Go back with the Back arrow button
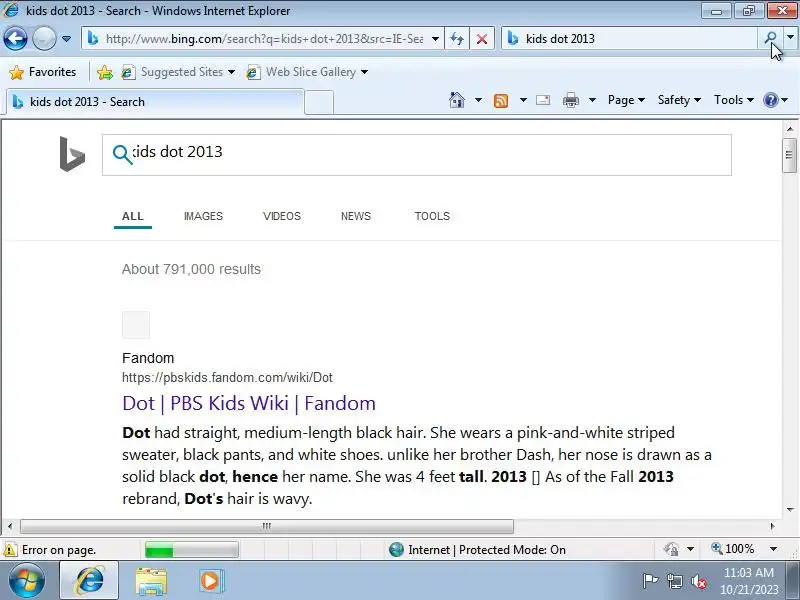Viewport: 800px width, 600px height. [x=15, y=39]
